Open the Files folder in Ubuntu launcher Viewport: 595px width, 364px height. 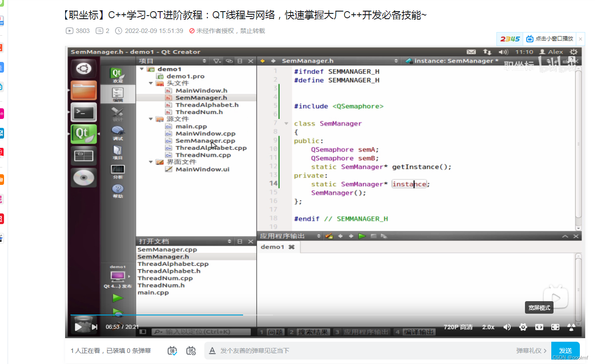pyautogui.click(x=84, y=90)
